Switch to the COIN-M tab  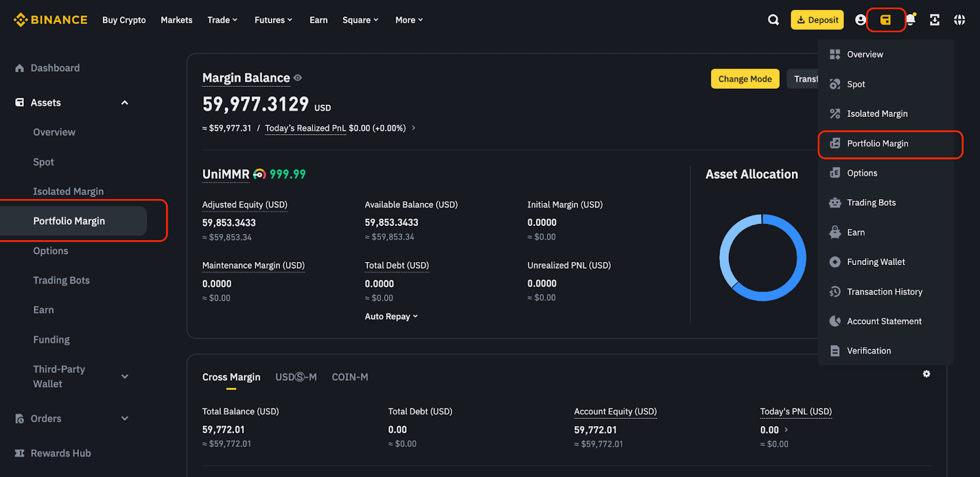pyautogui.click(x=350, y=377)
